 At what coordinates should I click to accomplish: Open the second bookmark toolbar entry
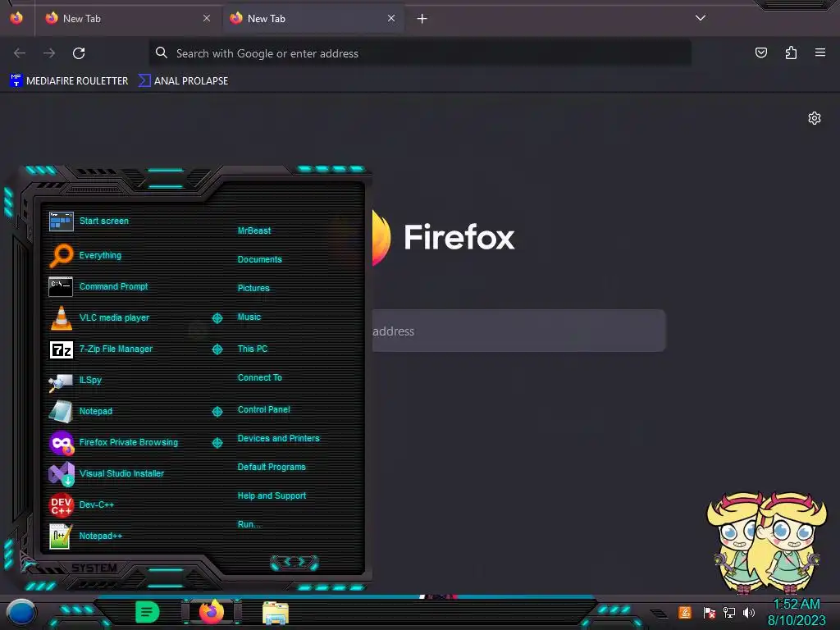coord(183,81)
